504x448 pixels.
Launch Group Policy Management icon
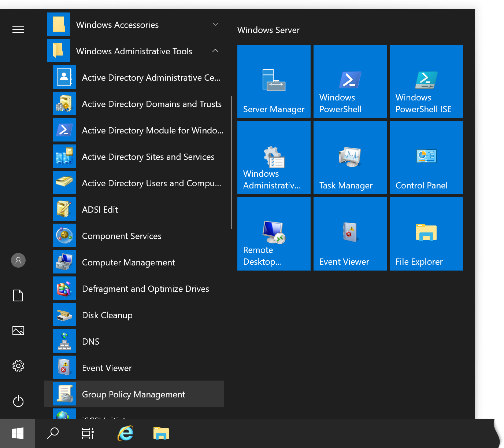pyautogui.click(x=64, y=394)
